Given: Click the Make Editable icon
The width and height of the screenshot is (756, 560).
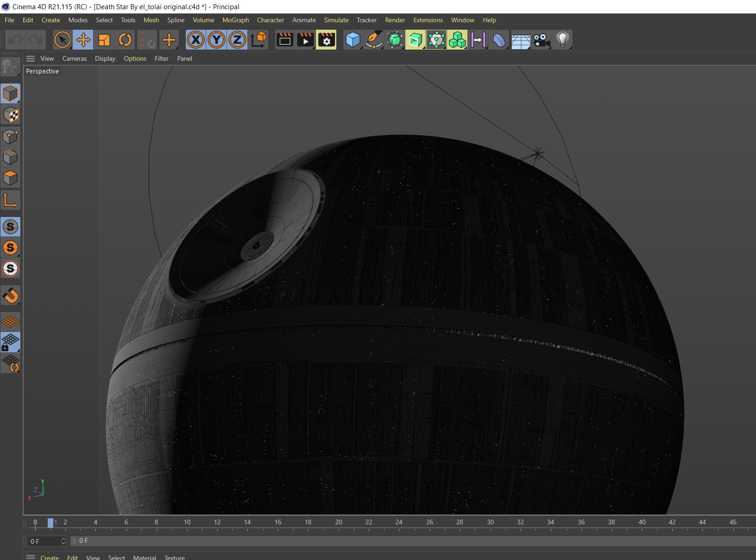Looking at the screenshot, I should click(x=11, y=67).
